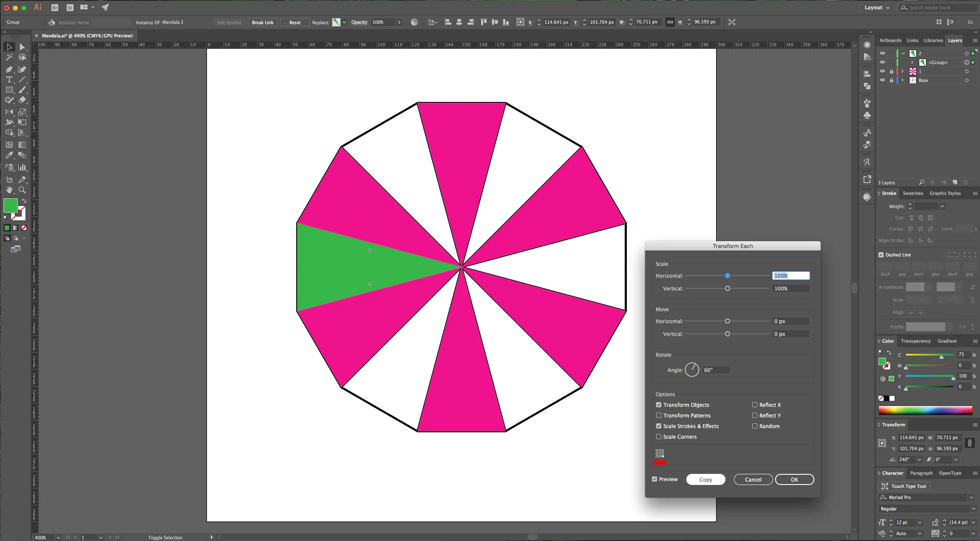Screen dimensions: 980x541
Task: Switch to the Swatches tab
Action: coord(913,193)
